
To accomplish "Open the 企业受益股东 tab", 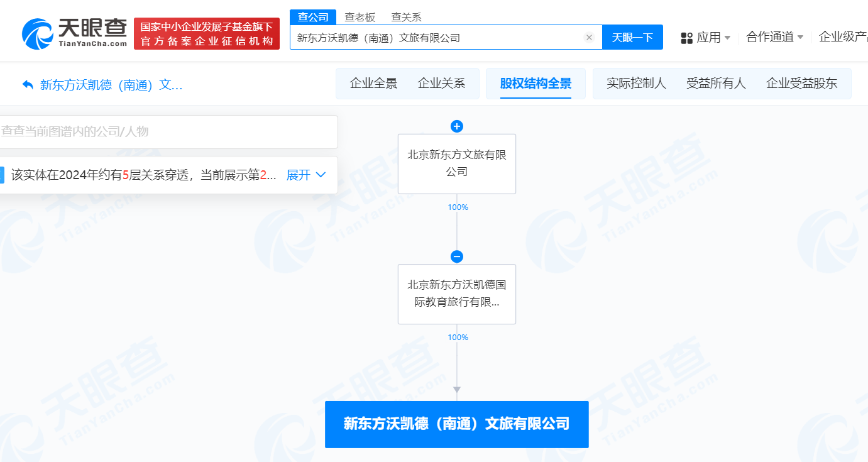I will pos(803,82).
